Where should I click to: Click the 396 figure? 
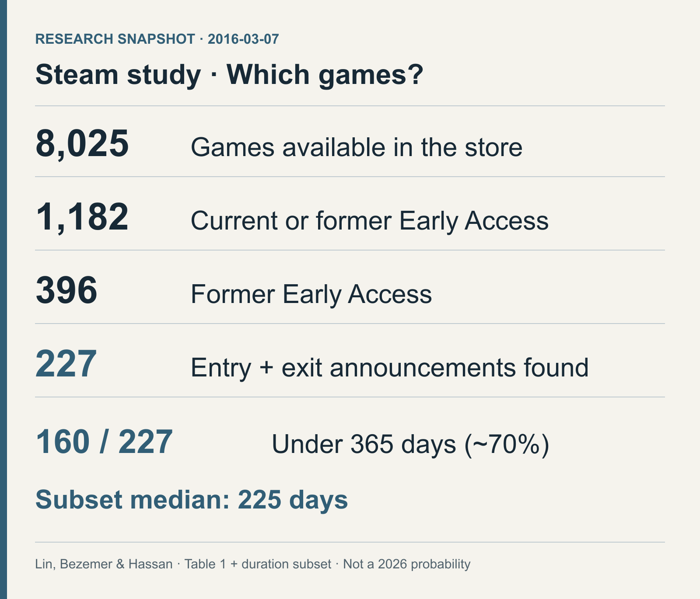[x=66, y=290]
